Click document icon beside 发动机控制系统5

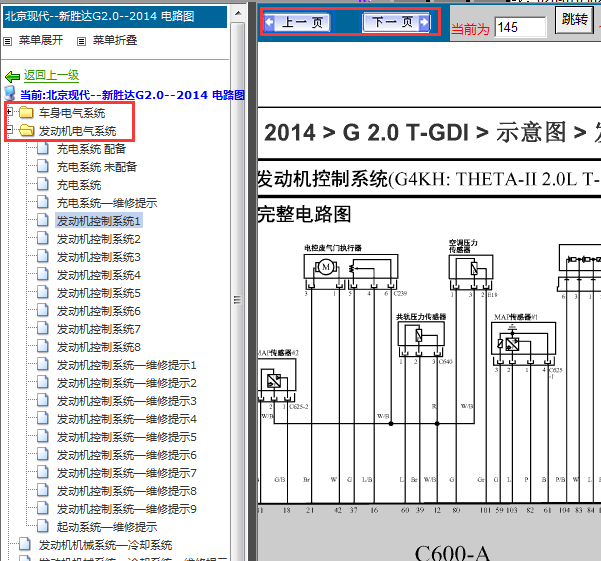(x=43, y=292)
